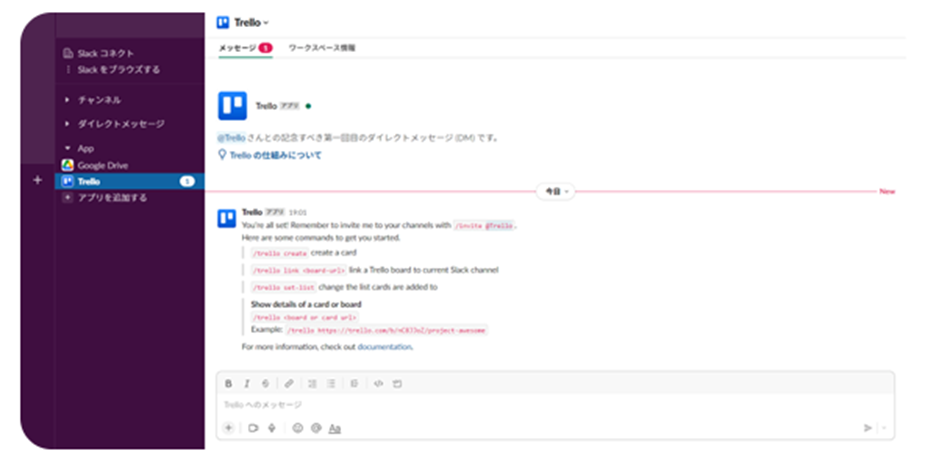Screen dimensions: 950x465
Task: Click the Trello の仕組みについて link
Action: click(x=270, y=155)
